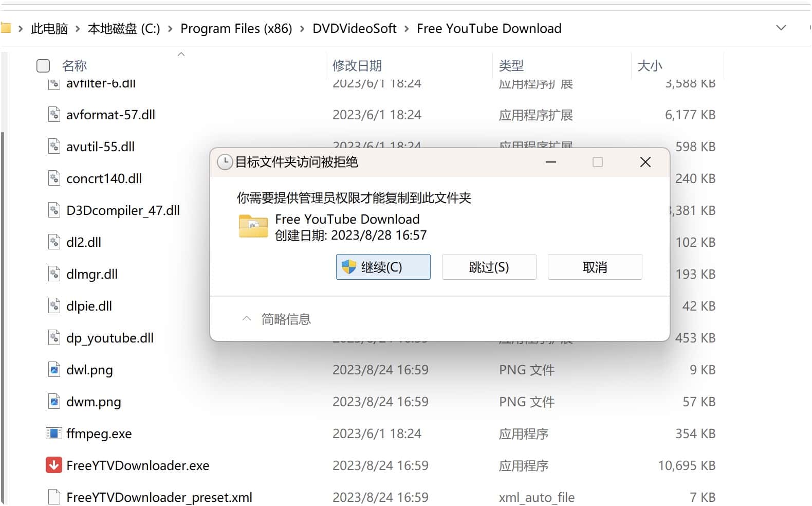
Task: Select the dwm.png file name
Action: point(94,402)
